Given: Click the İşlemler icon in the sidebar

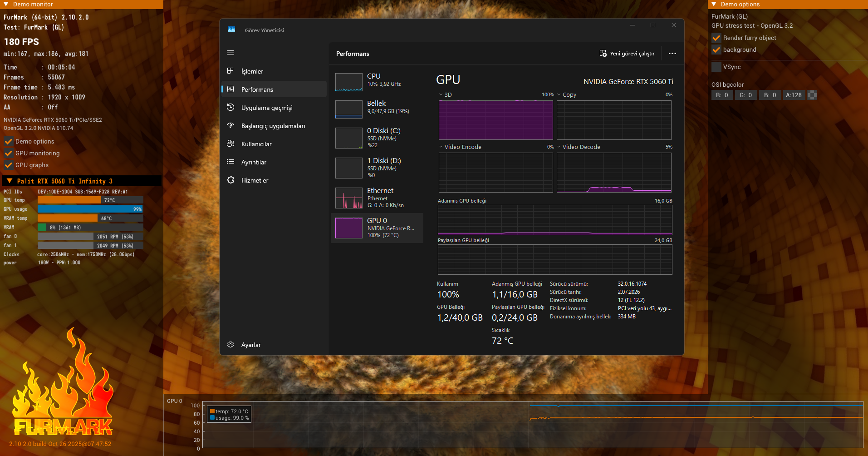Looking at the screenshot, I should coord(230,71).
